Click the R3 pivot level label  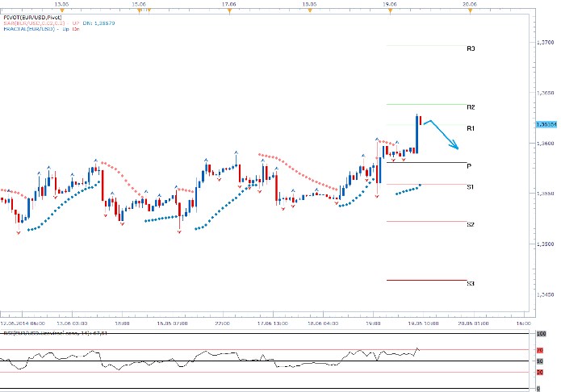pos(471,48)
